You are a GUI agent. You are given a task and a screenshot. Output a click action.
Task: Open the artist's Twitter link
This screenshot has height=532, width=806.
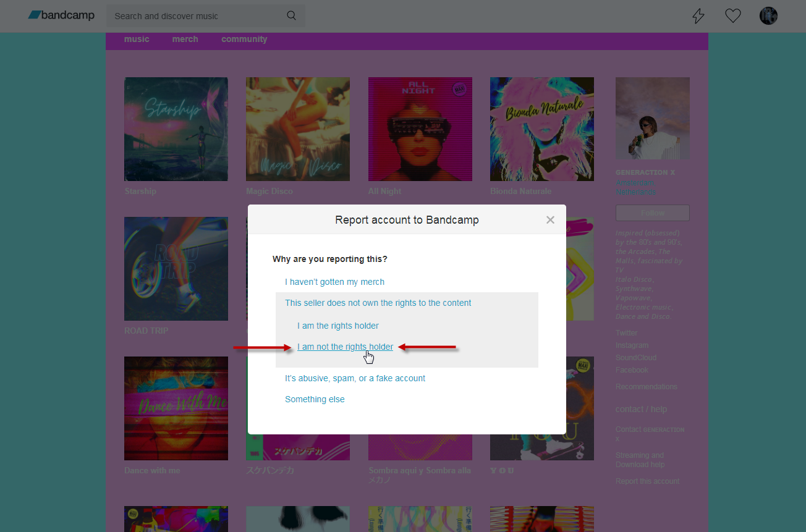click(627, 333)
